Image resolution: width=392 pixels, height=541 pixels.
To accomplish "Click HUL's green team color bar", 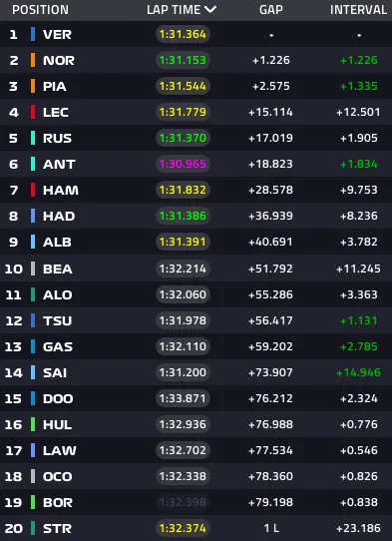I will (x=33, y=424).
